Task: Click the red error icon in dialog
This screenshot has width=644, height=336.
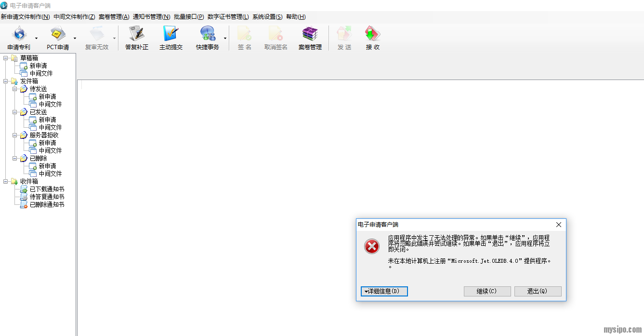Action: [371, 247]
